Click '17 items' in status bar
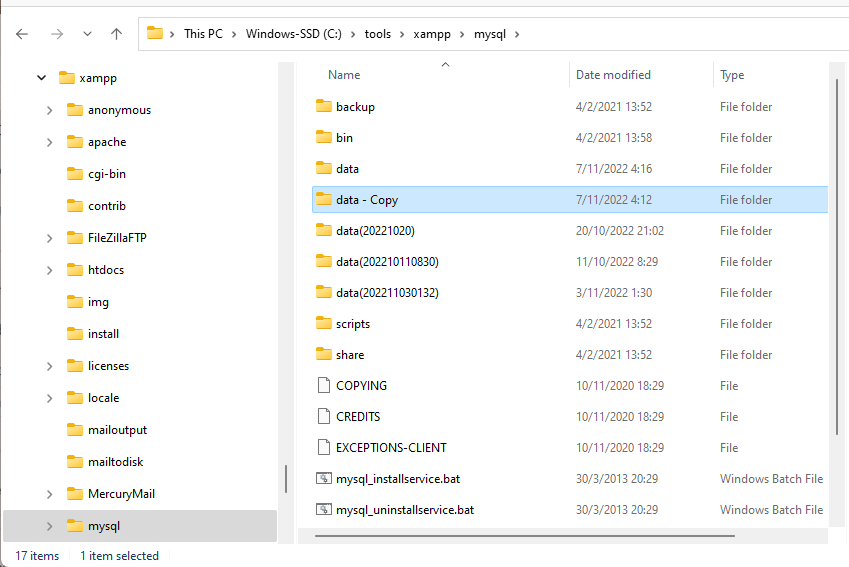Viewport: 849px width, 567px height. 37,556
